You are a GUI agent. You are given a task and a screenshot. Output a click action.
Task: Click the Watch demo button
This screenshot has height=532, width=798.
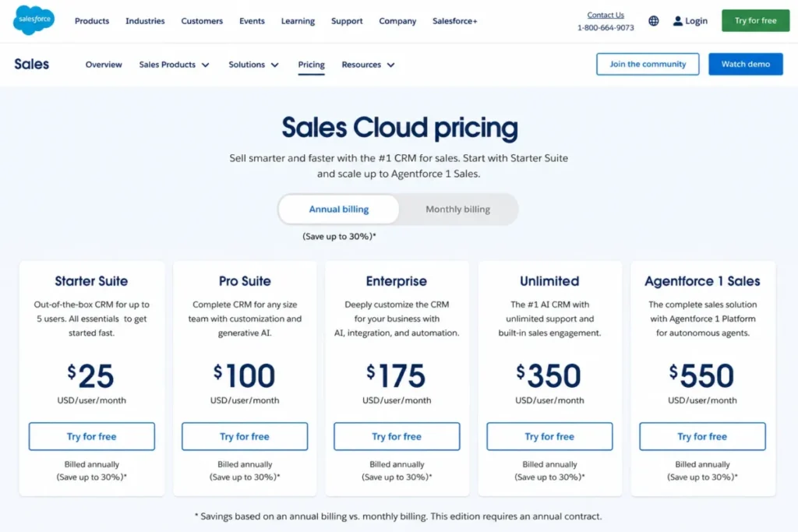[x=746, y=64]
